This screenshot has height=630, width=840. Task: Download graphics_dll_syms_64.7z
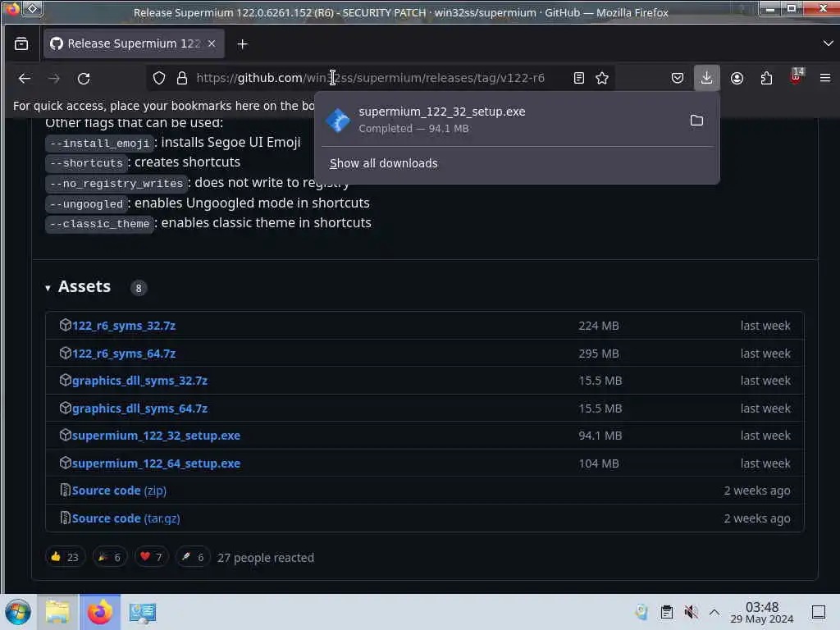pos(139,409)
